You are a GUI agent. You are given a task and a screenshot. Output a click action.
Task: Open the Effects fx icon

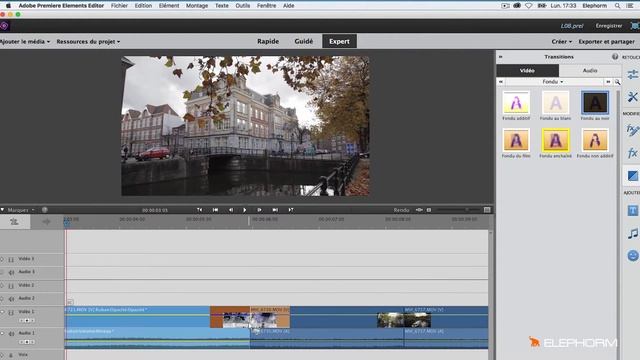632,153
